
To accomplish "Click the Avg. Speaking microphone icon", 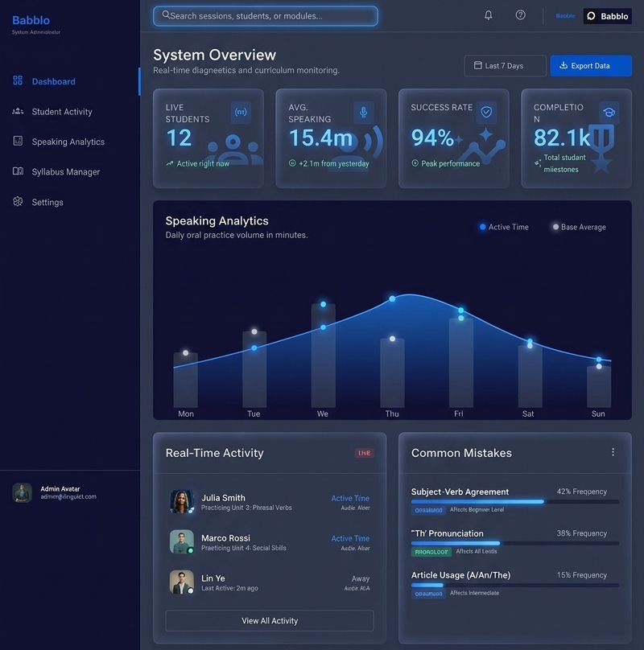I will [364, 112].
